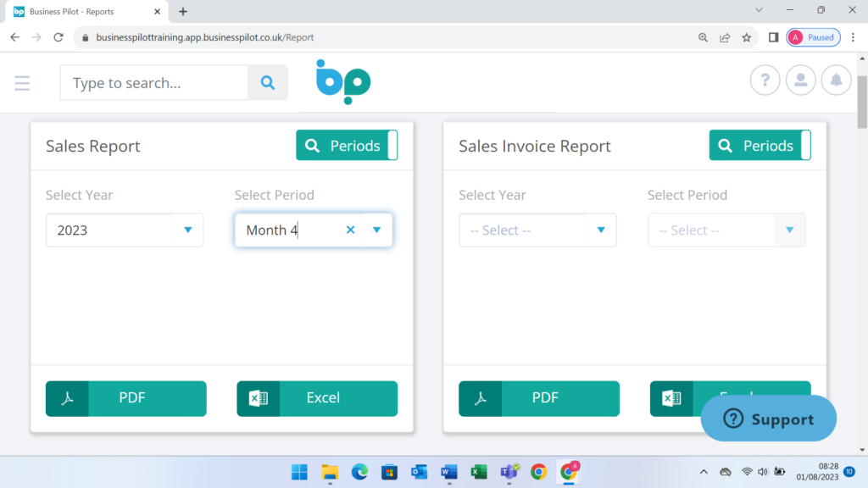Clear the Month 4 selection with X
The height and width of the screenshot is (488, 868).
[350, 230]
